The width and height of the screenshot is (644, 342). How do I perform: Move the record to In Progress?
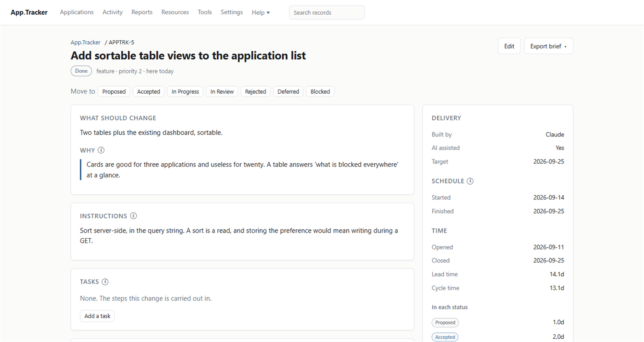[185, 91]
